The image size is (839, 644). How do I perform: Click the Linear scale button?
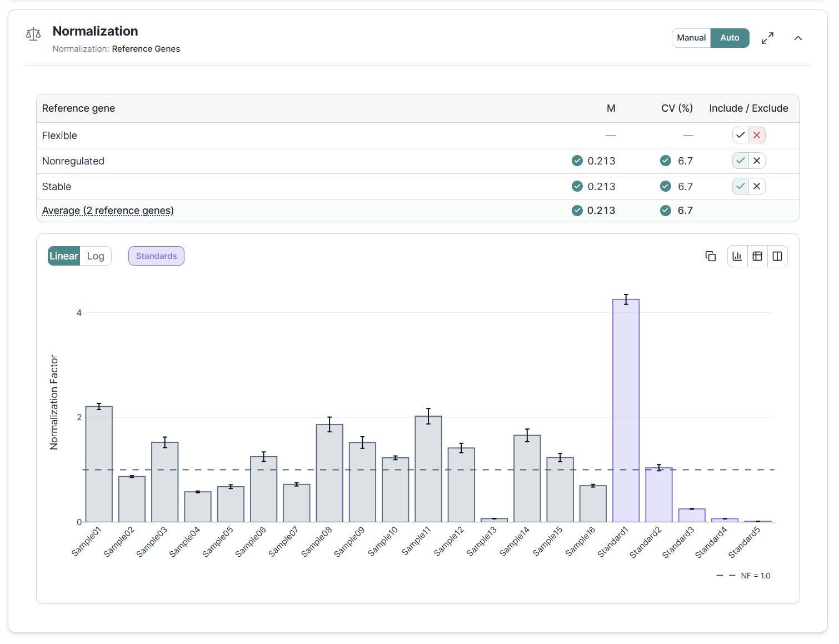click(63, 256)
